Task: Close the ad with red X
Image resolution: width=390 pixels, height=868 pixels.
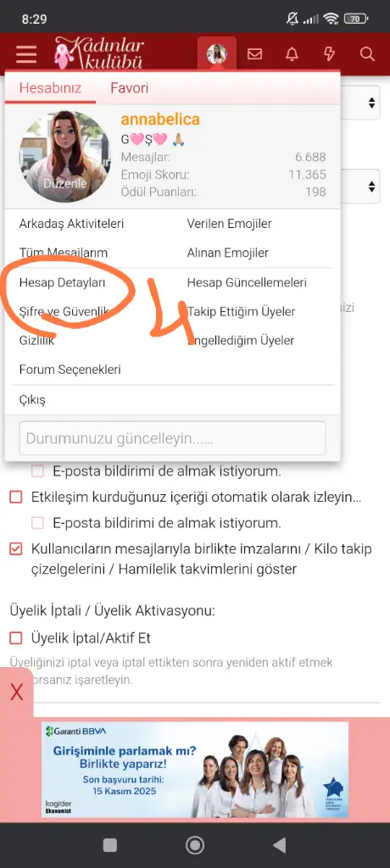Action: (x=17, y=693)
